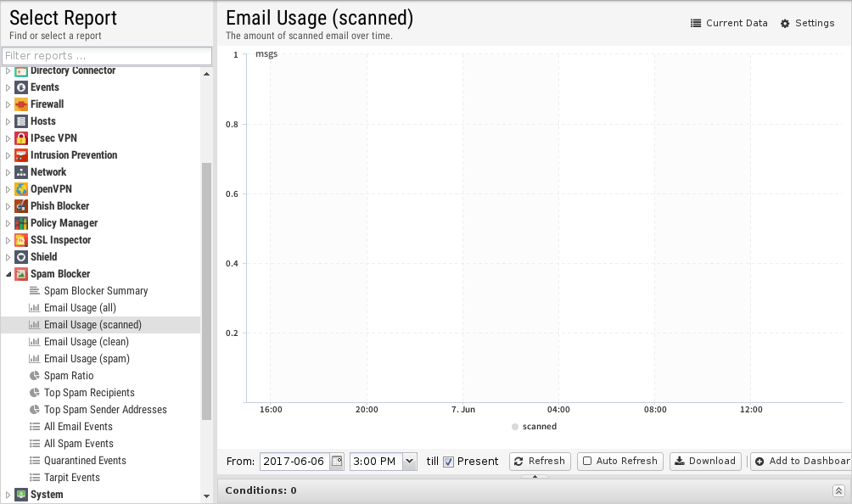The width and height of the screenshot is (852, 504).
Task: Uncheck the Present checkbox
Action: point(449,462)
